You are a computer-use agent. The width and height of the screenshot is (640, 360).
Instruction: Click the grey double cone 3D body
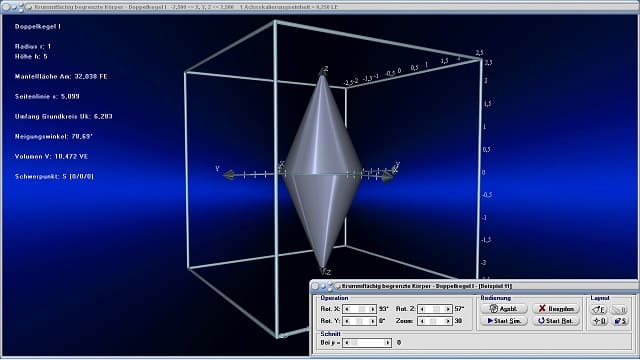point(322,171)
